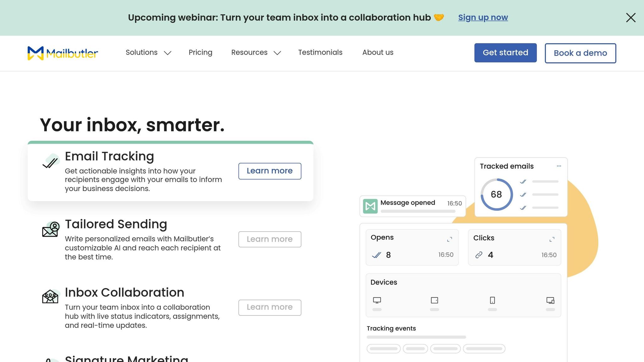
Task: Click Learn more for Tailored Sending
Action: coord(269,239)
